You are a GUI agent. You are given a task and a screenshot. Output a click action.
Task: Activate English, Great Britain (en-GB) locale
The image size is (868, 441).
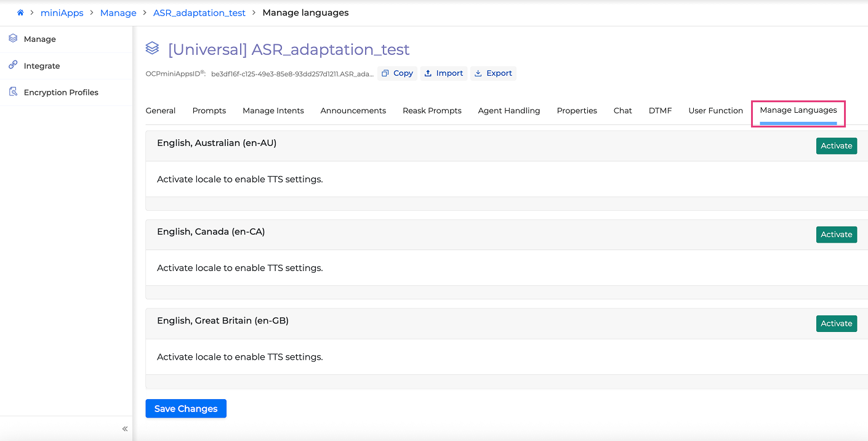tap(837, 323)
